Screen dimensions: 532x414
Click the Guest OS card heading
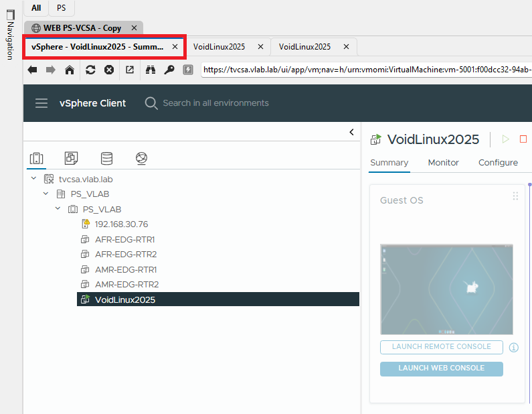point(402,200)
